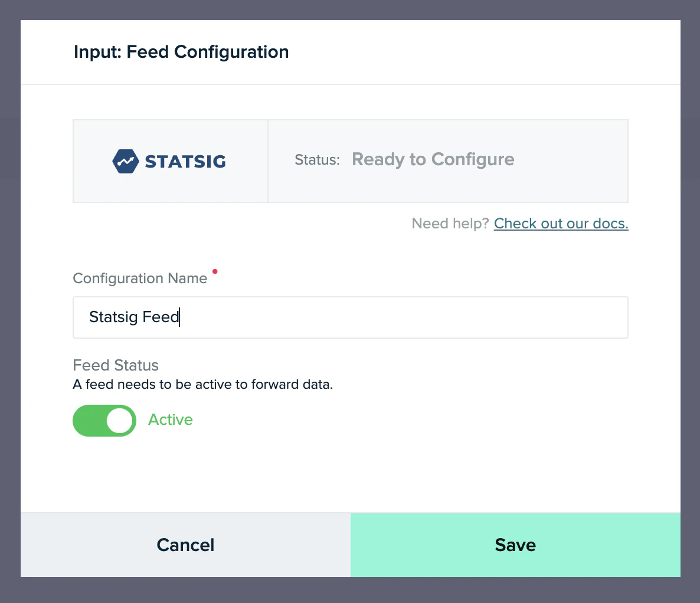Click the red required-field indicator dot
Viewport: 700px width, 603px height.
(215, 270)
